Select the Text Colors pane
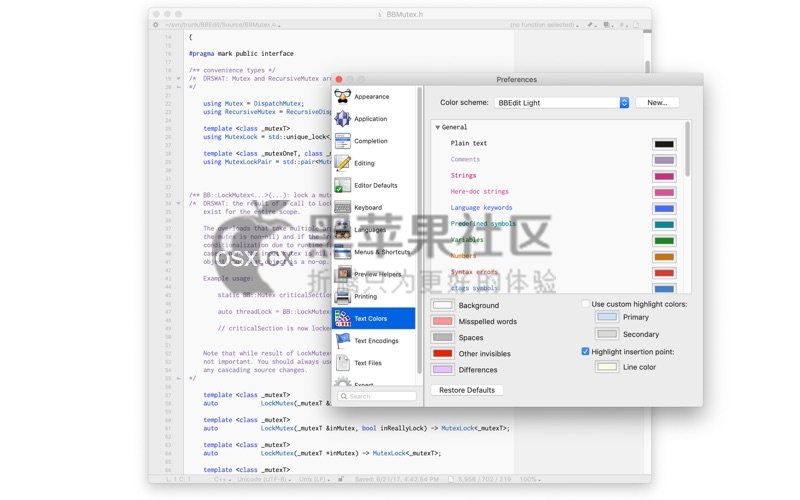Screen dimensions: 800x500 coord(373,318)
